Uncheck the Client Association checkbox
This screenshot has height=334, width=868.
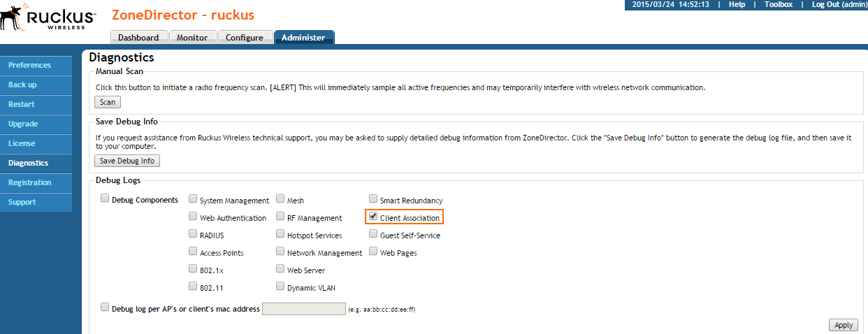(373, 217)
